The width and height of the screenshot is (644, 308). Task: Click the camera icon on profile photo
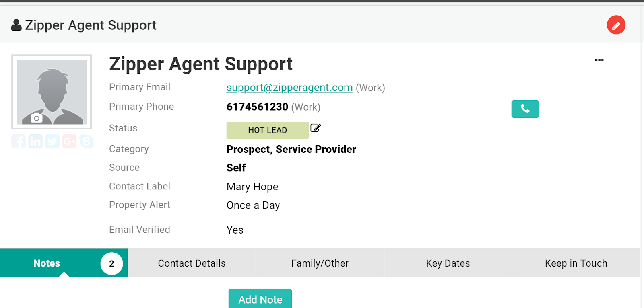(x=37, y=118)
